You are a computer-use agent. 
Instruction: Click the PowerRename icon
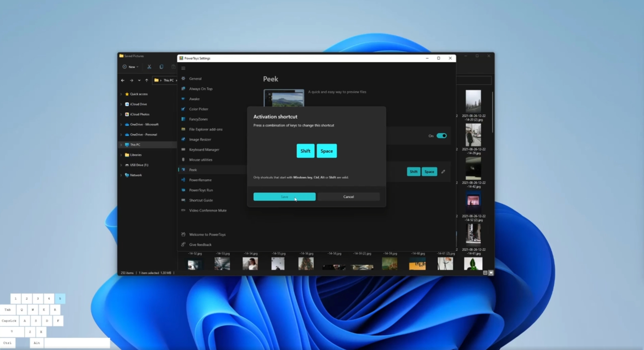(183, 180)
